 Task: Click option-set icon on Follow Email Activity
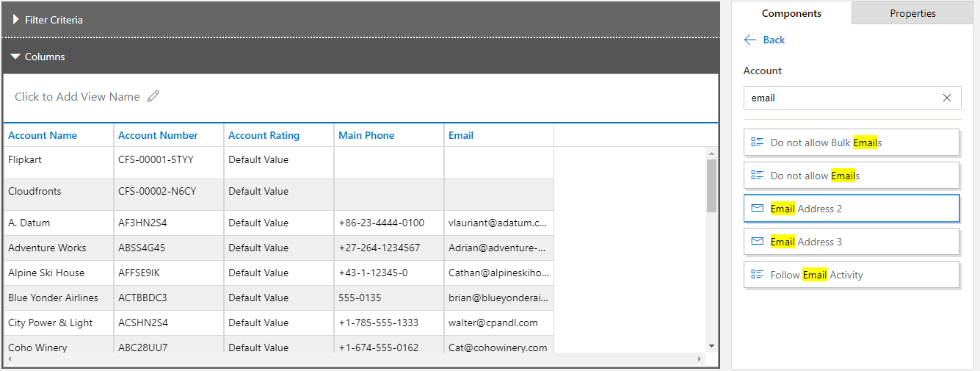[758, 275]
